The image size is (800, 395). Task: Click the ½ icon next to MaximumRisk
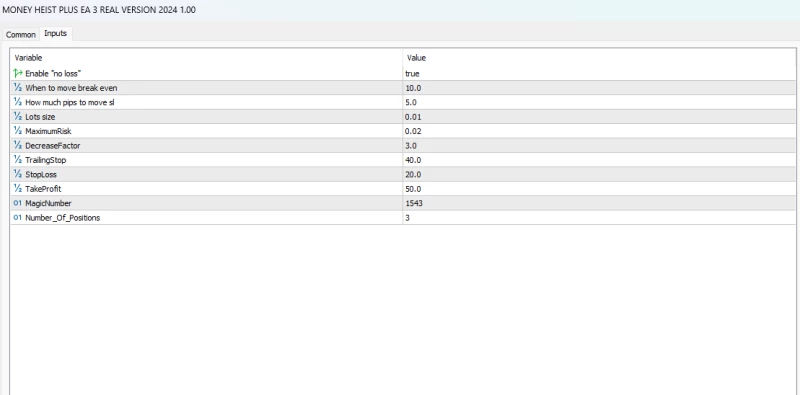coord(18,131)
